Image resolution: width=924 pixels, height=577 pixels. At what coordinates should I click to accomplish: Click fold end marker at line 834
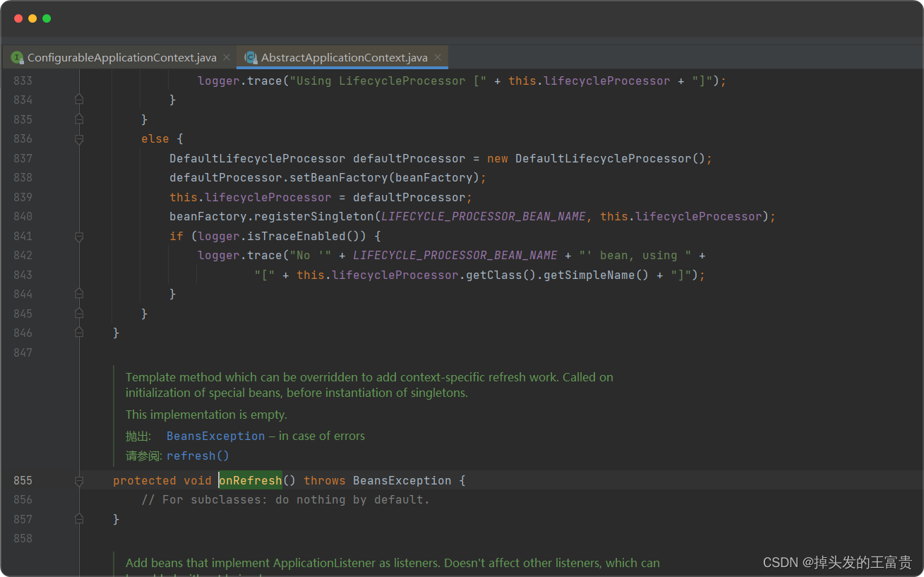[x=79, y=100]
